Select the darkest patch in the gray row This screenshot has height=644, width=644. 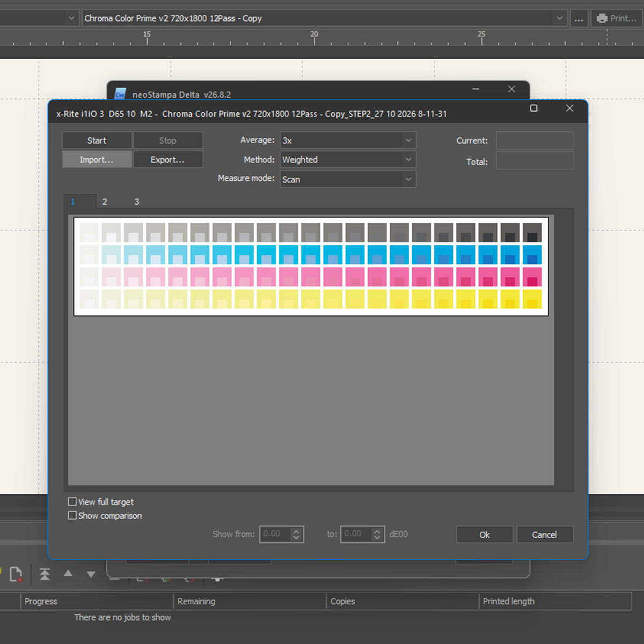[532, 233]
